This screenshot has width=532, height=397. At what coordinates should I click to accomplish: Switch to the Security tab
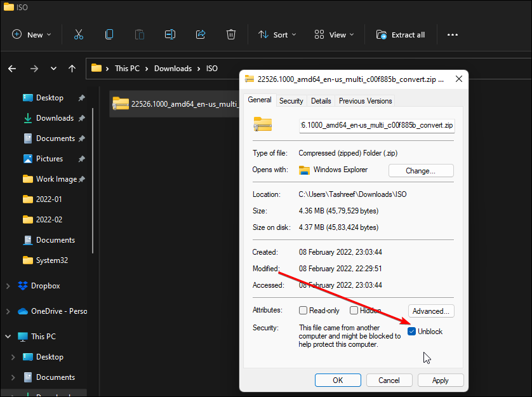(x=291, y=101)
